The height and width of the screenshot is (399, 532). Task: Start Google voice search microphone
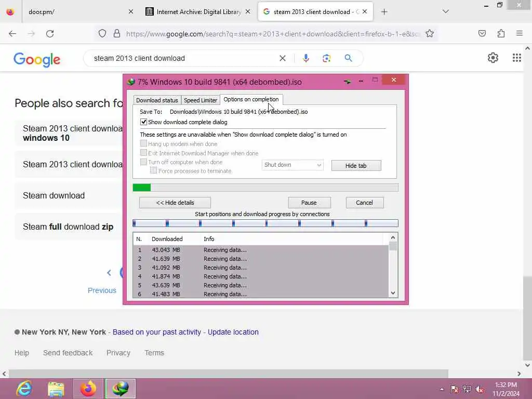point(305,58)
